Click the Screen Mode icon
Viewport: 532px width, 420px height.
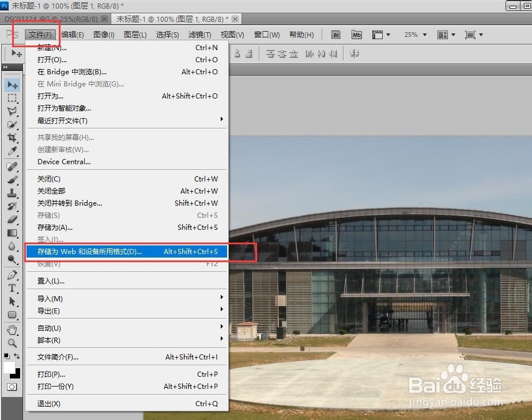click(x=470, y=35)
